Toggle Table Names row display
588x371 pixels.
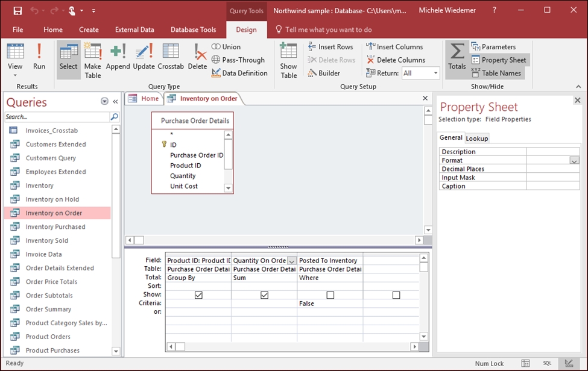pyautogui.click(x=496, y=73)
